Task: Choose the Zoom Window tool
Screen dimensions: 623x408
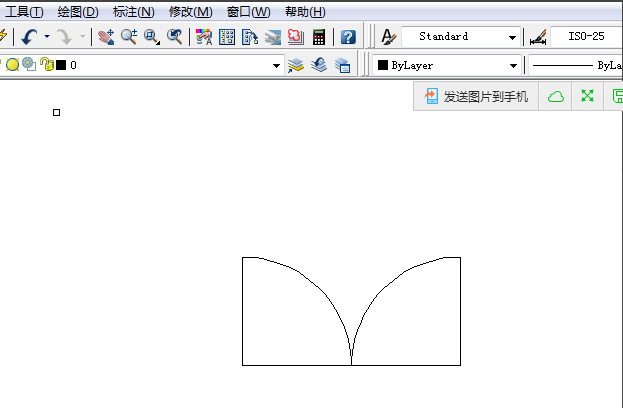Action: tap(152, 37)
